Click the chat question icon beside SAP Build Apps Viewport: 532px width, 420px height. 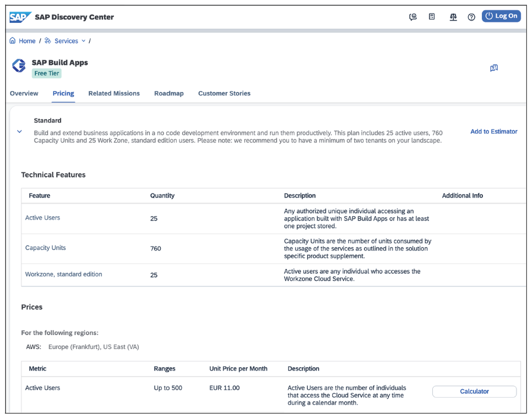(494, 67)
